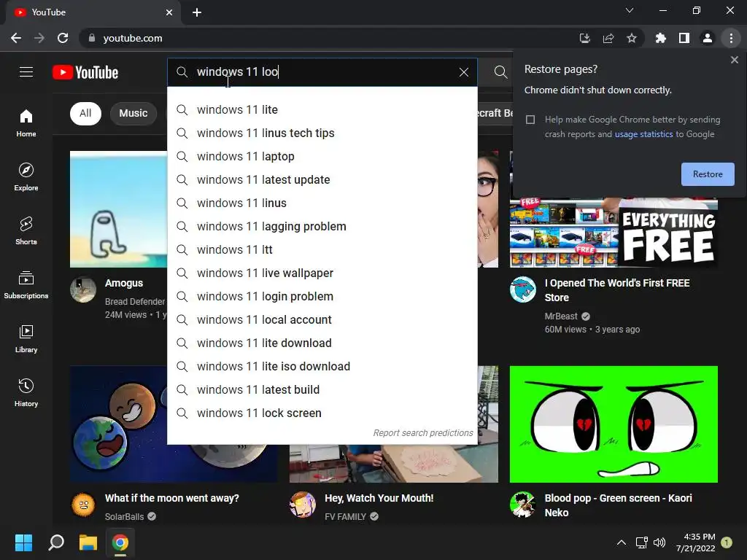Open Chrome three-dot menu
The width and height of the screenshot is (747, 560).
pos(731,38)
